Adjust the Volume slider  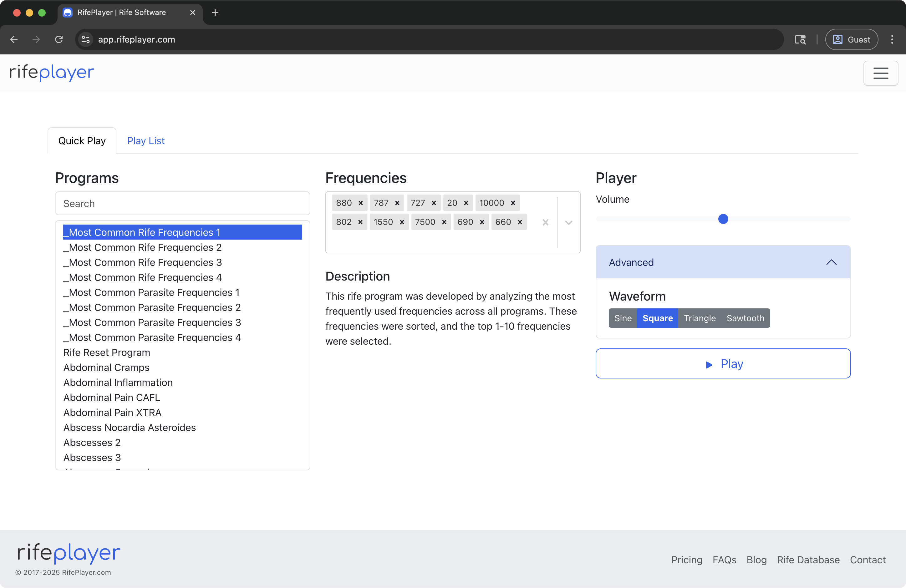pos(722,219)
